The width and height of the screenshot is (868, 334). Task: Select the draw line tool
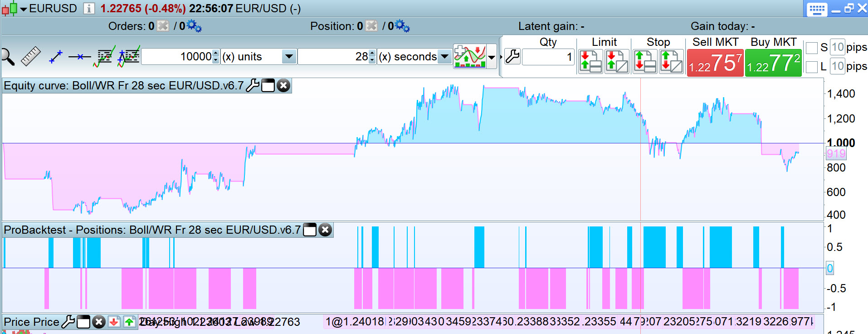pos(55,57)
